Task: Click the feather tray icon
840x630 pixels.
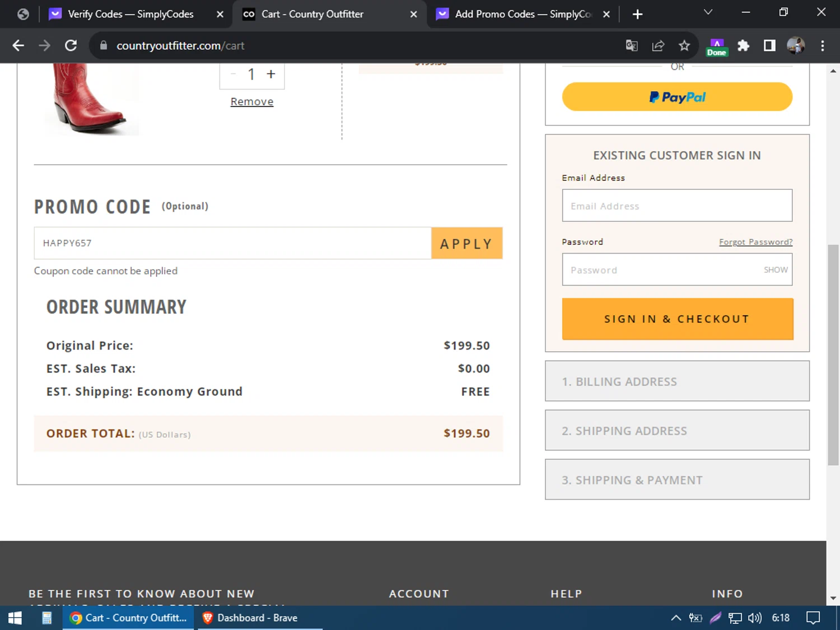Action: pos(715,618)
